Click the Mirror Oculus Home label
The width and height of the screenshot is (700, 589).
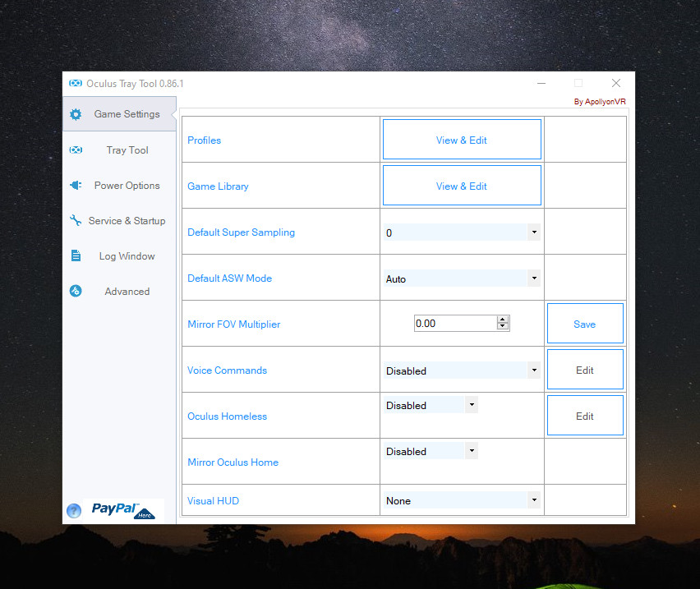pyautogui.click(x=233, y=462)
